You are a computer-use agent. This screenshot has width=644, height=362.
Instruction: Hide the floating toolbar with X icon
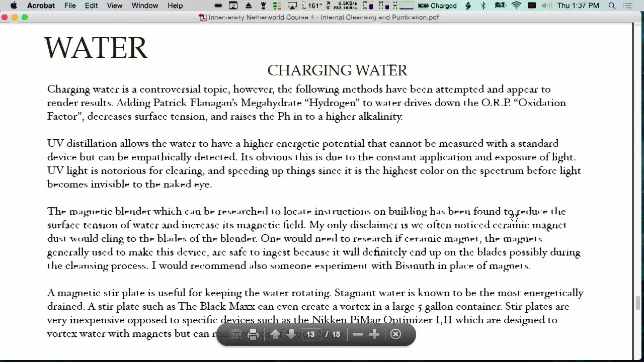396,335
